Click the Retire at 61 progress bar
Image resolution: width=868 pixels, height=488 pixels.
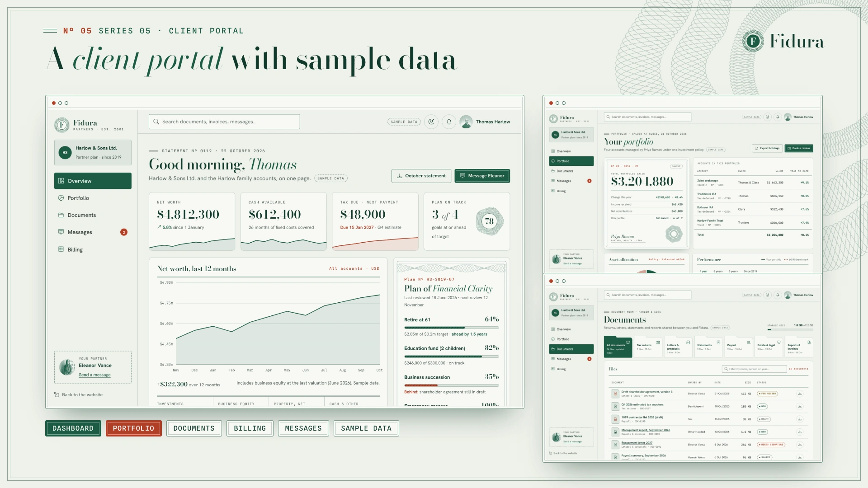click(452, 328)
